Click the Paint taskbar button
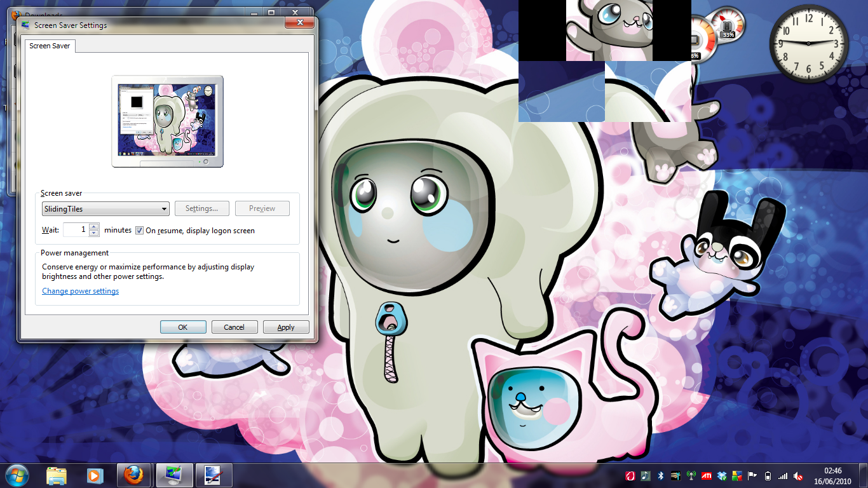Screen dimensions: 868x488 (214, 475)
